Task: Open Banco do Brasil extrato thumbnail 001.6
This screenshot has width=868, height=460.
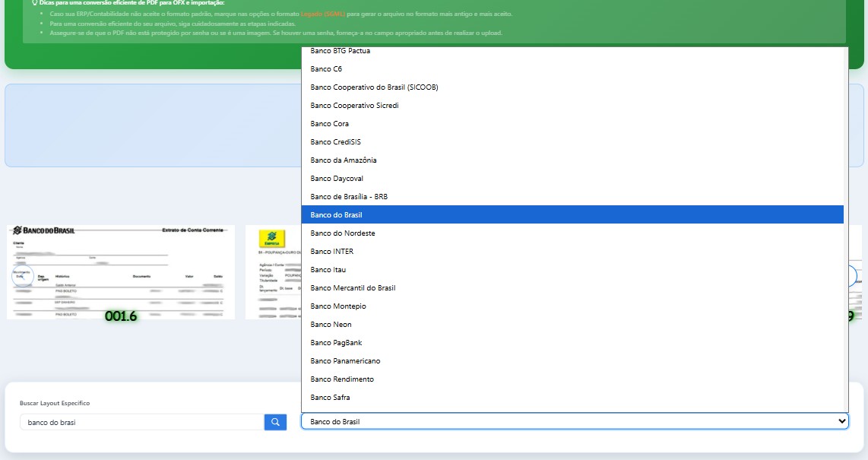Action: (x=121, y=271)
